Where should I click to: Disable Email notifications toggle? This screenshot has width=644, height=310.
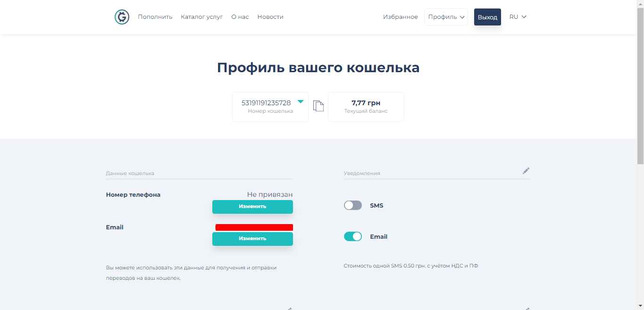pos(353,236)
